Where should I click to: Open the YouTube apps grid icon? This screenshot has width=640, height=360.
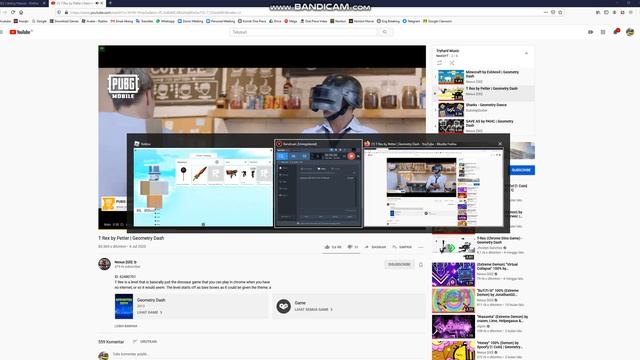pyautogui.click(x=603, y=32)
